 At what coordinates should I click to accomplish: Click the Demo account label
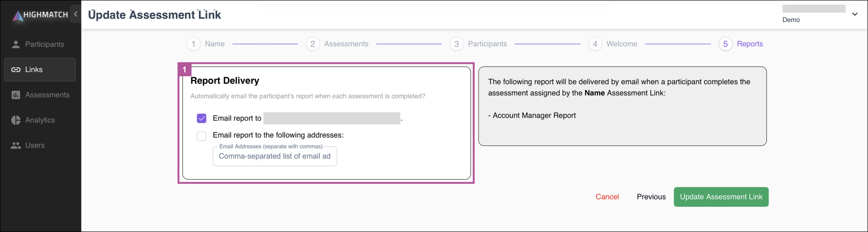tap(791, 20)
